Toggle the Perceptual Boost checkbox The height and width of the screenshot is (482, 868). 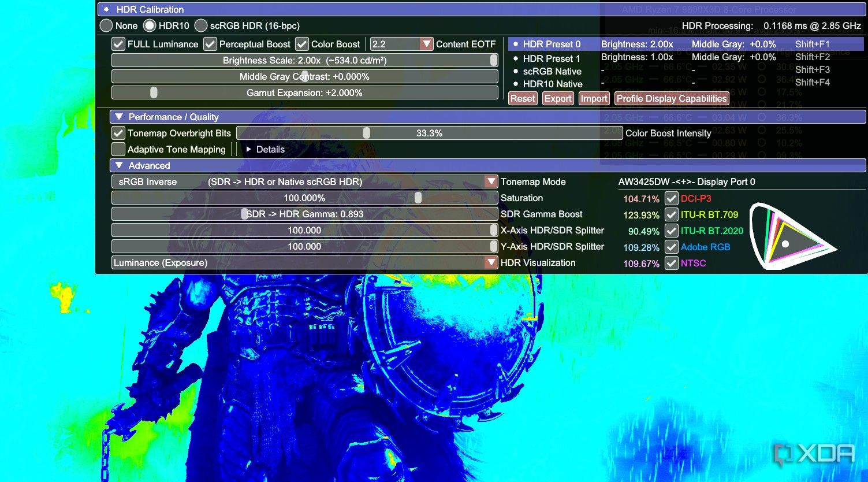tap(210, 44)
